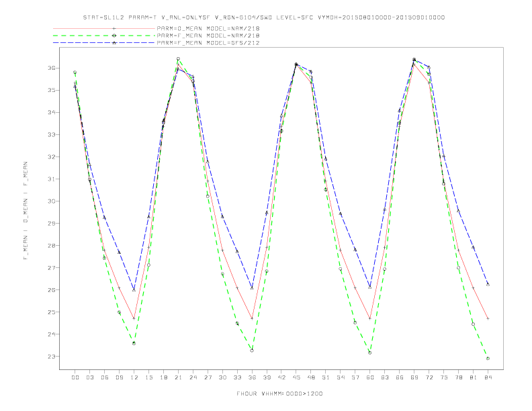Click x-axis forecast hour label 69
Screen dimensions: 532x411
pos(414,377)
